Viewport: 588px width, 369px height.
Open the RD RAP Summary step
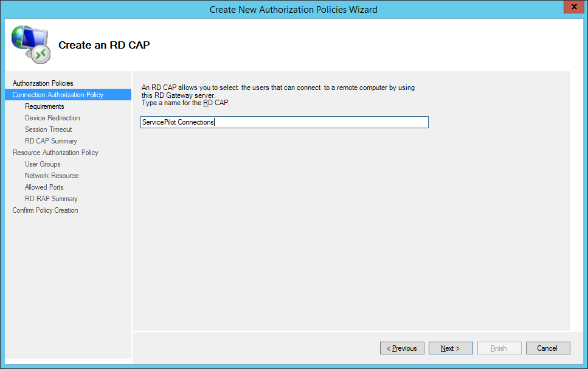coord(51,199)
